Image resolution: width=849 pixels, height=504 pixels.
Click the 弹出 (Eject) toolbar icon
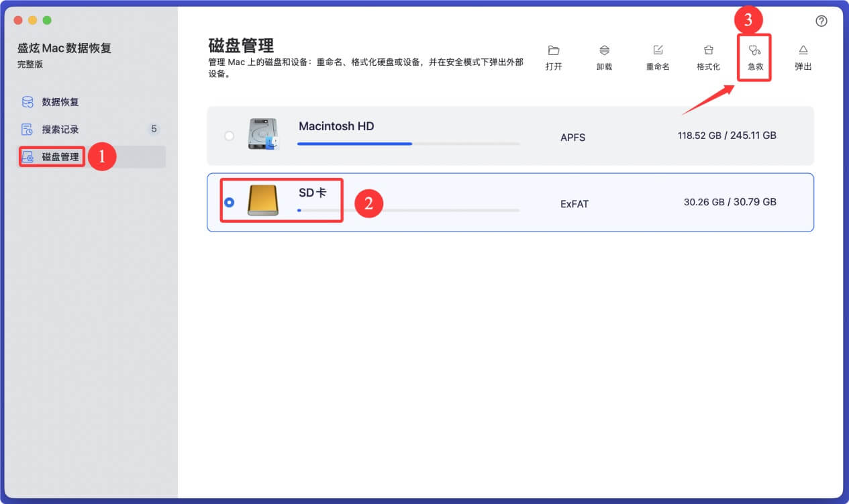pyautogui.click(x=803, y=50)
